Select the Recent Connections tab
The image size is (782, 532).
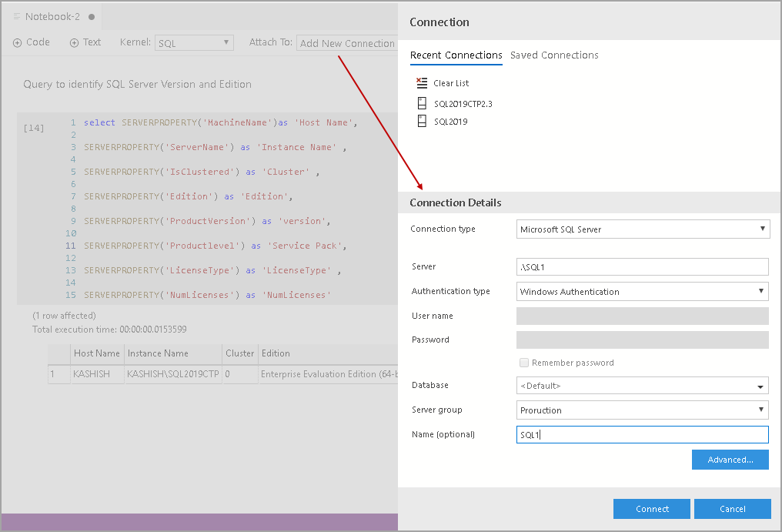pos(456,55)
